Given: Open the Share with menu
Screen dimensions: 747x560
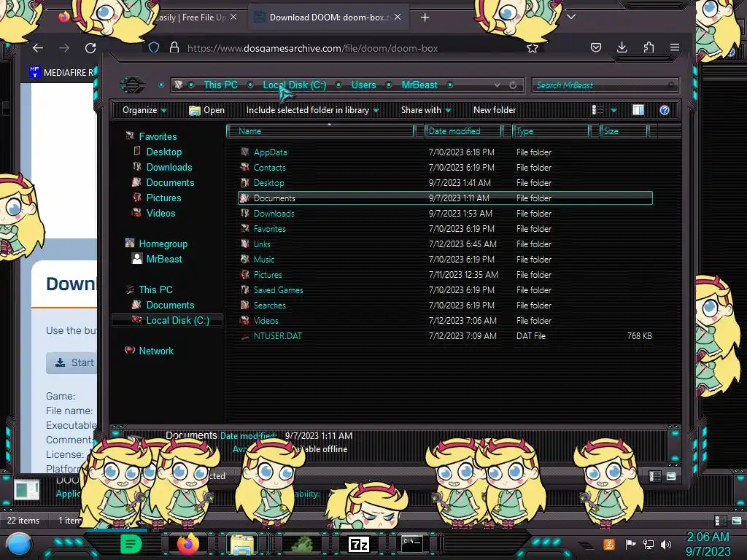Looking at the screenshot, I should tap(426, 110).
